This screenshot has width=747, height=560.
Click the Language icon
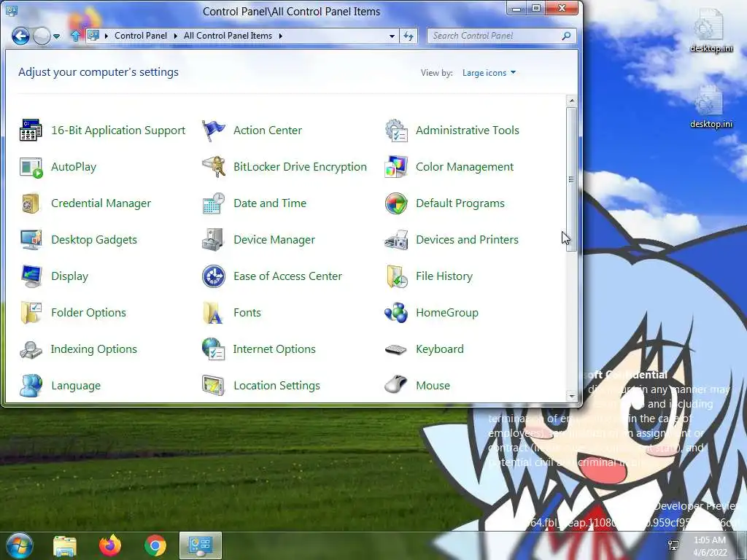pos(31,385)
